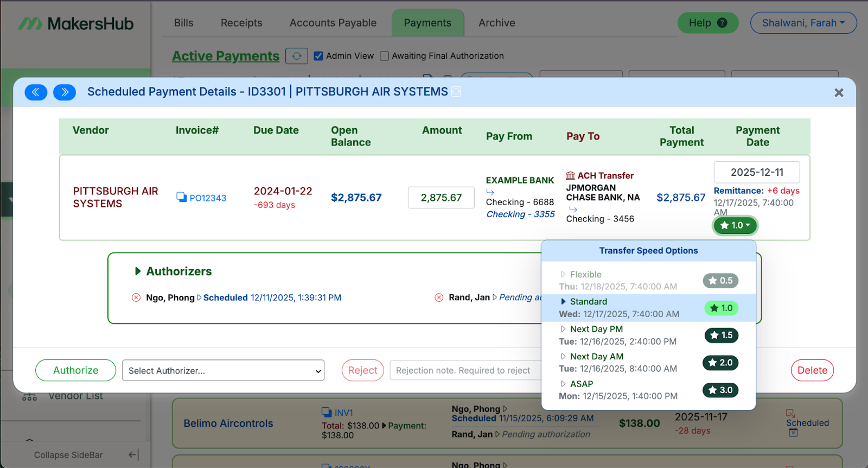Click the Vendor List sidebar icon

(x=29, y=397)
